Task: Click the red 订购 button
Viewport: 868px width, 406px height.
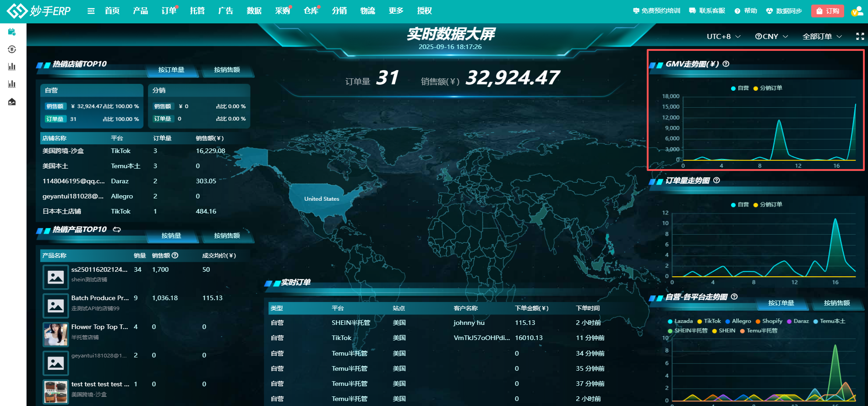Action: [828, 11]
